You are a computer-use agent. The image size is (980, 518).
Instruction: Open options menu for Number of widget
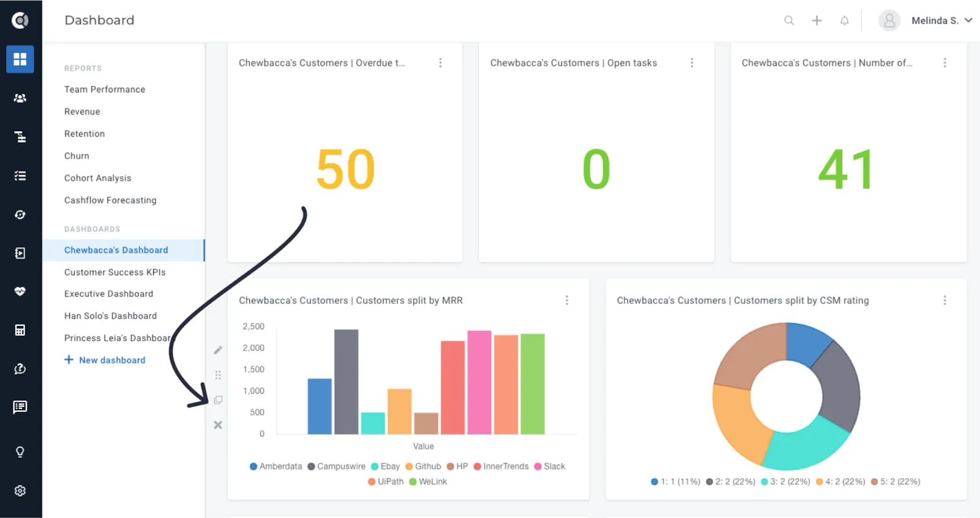tap(945, 63)
